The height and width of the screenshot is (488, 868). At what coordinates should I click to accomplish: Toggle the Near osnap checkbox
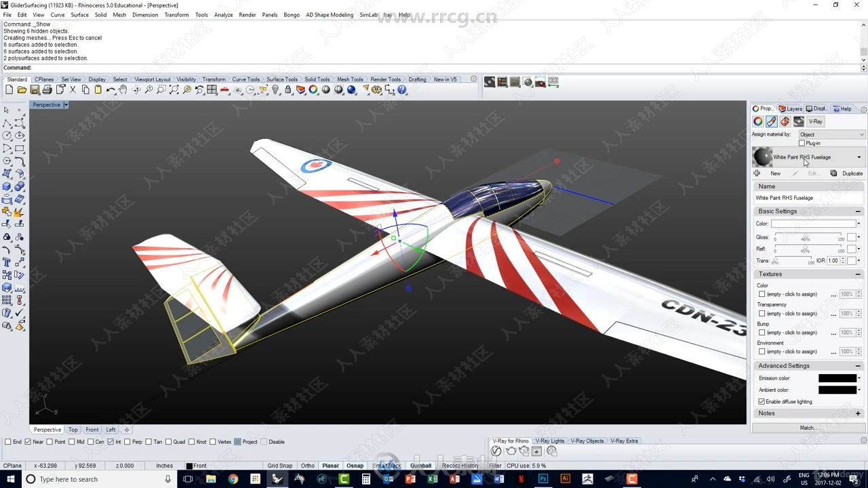28,442
